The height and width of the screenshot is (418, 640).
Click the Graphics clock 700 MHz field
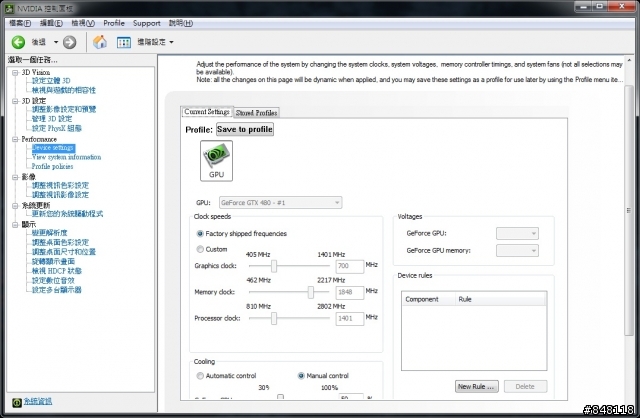tap(349, 266)
